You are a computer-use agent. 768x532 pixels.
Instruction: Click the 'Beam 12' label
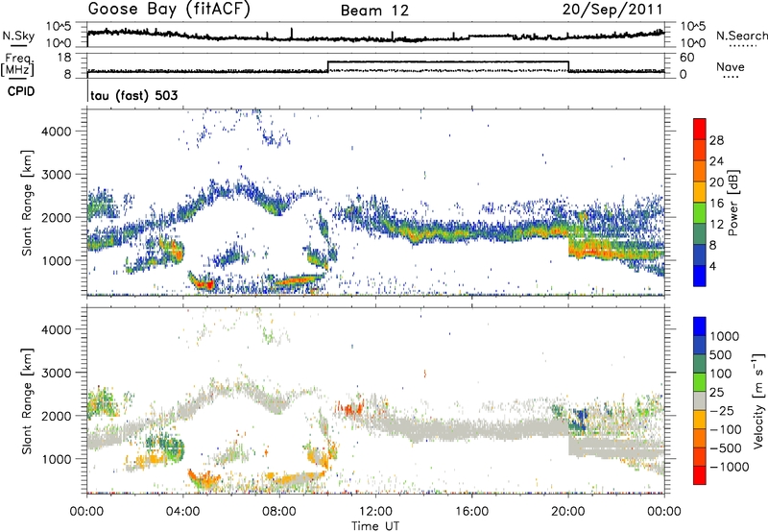point(374,11)
